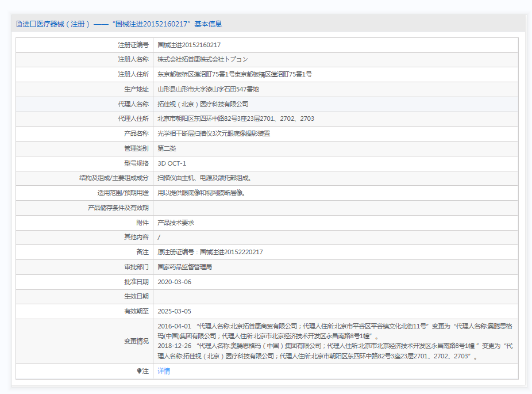Screen dimensions: 532x394
Task: Click the expiry date 2025-03-05
Action: 174,311
